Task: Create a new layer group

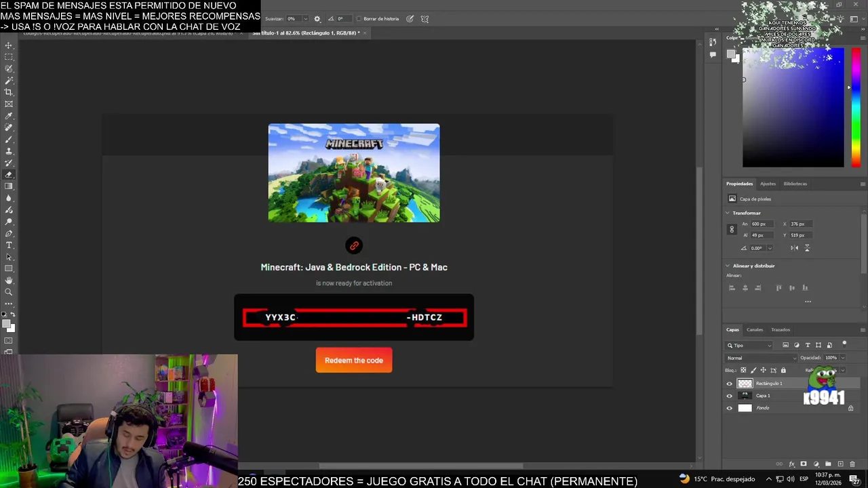Action: [x=828, y=464]
